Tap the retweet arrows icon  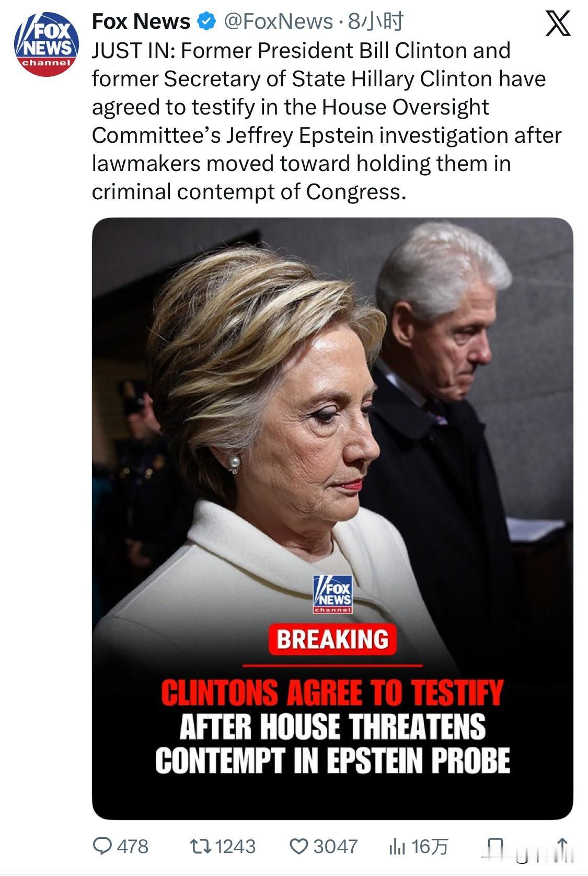coord(200,846)
